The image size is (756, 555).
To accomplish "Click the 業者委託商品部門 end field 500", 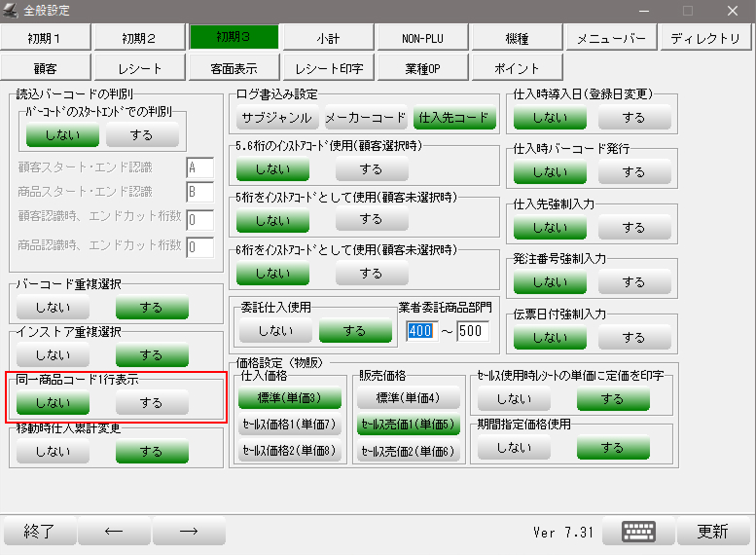I will (473, 331).
